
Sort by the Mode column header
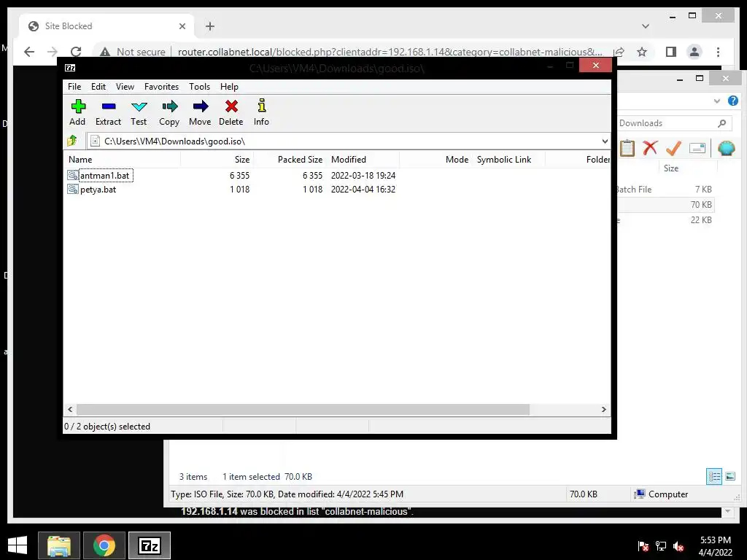click(436, 160)
